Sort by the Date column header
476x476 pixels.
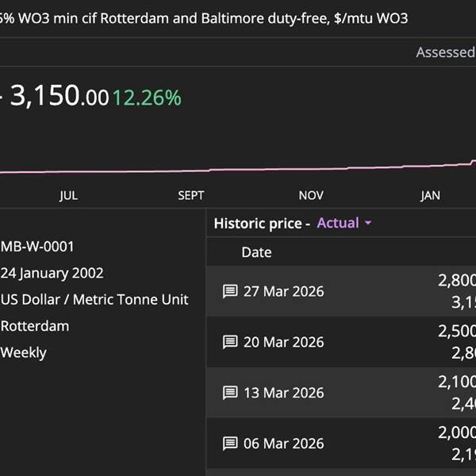tap(256, 252)
